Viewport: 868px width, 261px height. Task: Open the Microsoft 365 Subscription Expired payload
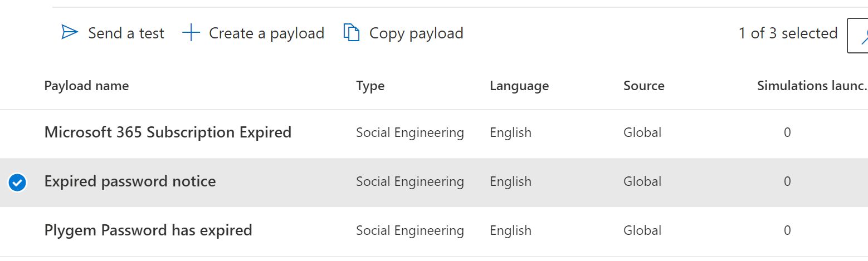(168, 132)
